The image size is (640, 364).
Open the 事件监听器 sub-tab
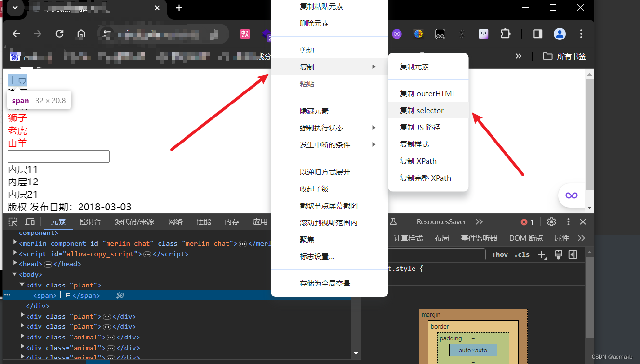(x=479, y=238)
